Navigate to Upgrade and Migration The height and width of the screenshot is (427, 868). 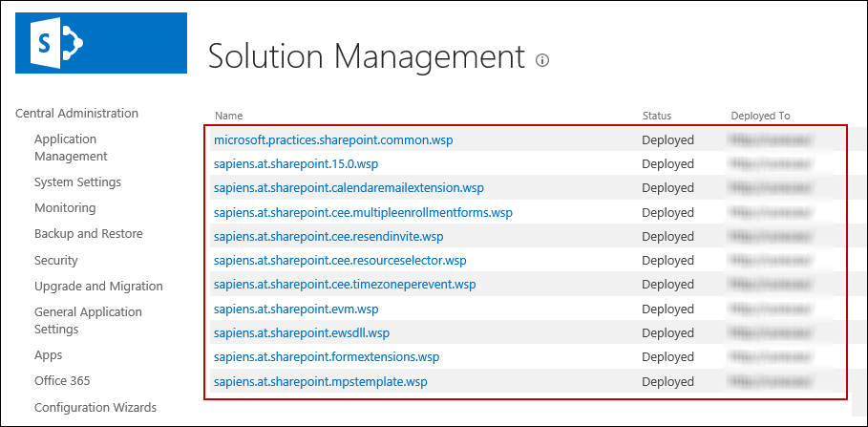(98, 287)
